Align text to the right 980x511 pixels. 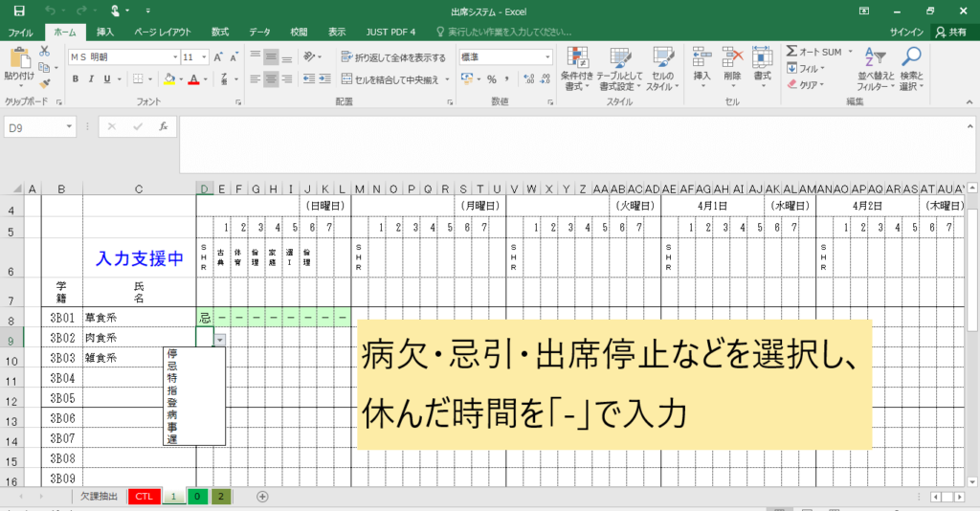287,78
